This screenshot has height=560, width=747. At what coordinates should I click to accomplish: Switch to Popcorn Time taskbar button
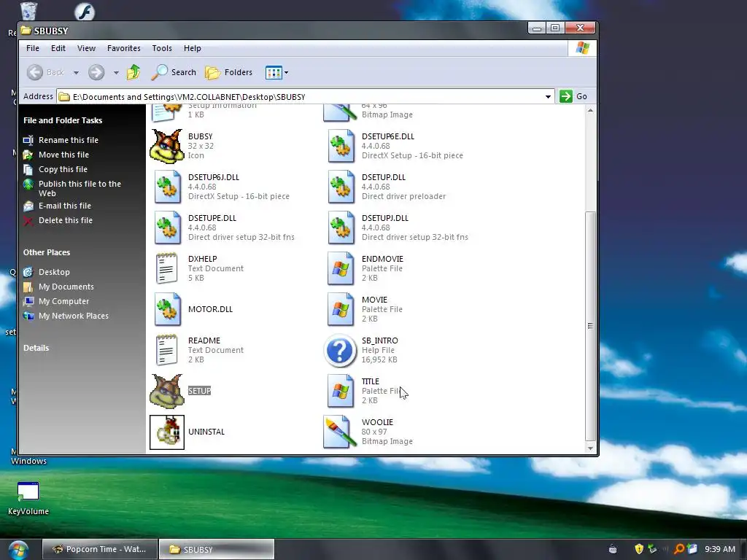(100, 549)
